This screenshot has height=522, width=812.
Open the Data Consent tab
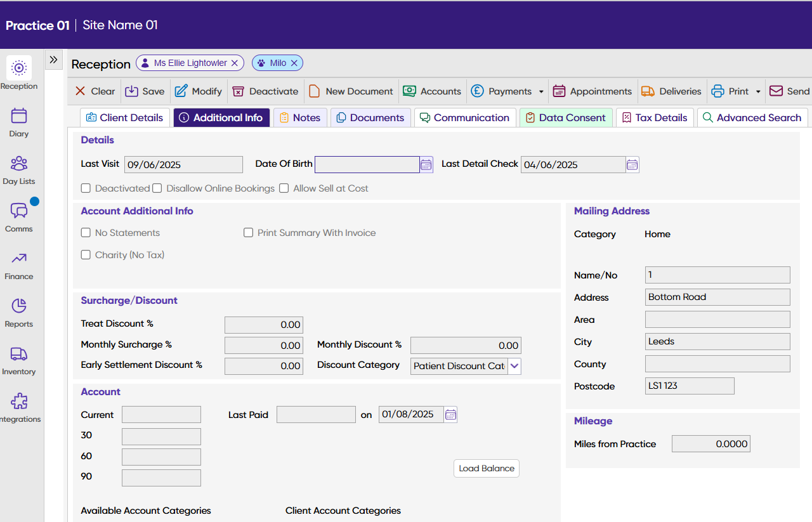[565, 117]
